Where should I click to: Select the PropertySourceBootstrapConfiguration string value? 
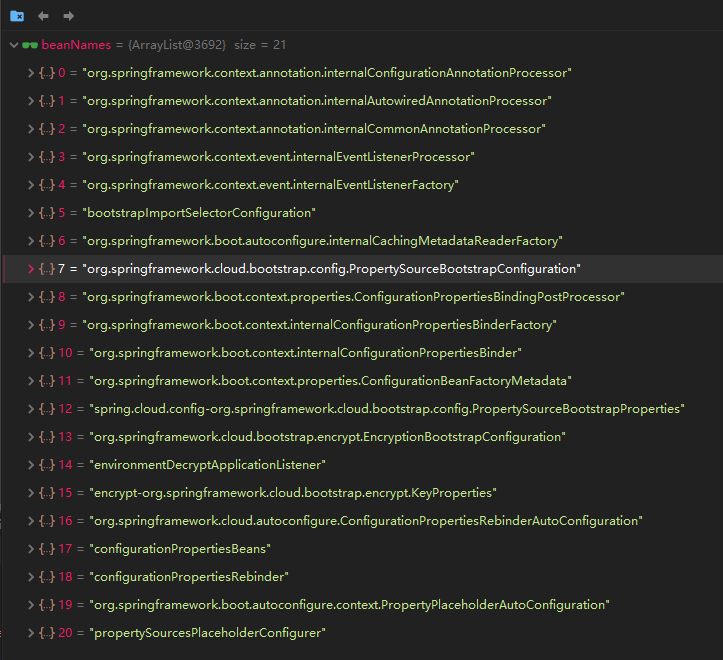coord(332,269)
